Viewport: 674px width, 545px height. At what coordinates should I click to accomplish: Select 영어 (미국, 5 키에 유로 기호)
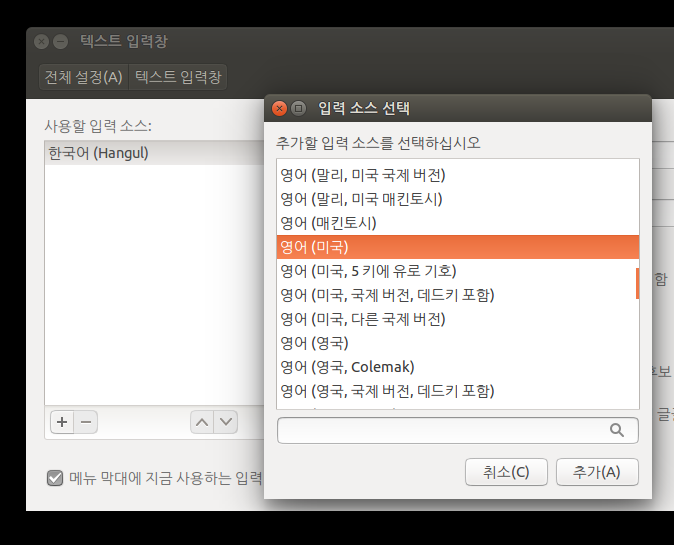pos(456,271)
